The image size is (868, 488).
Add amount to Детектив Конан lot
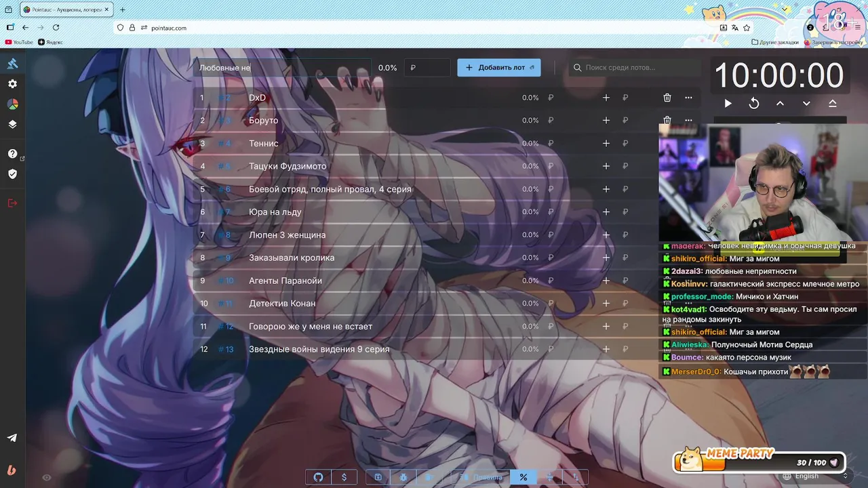(x=606, y=304)
